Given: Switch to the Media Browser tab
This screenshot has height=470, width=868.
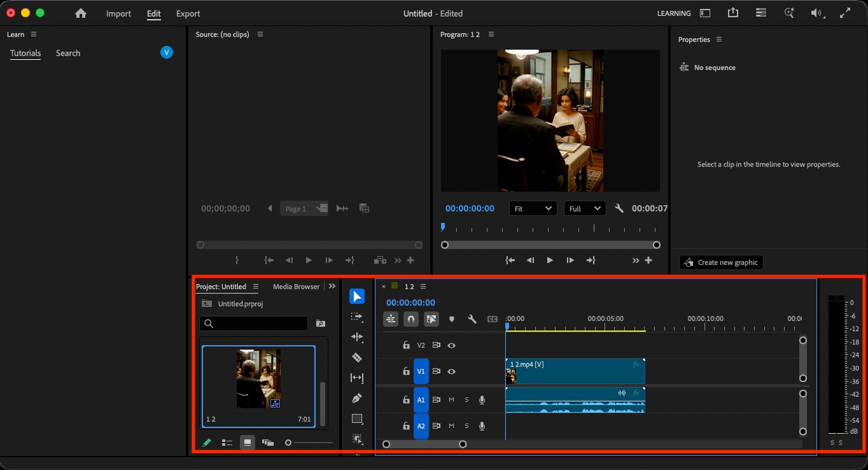Looking at the screenshot, I should tap(297, 287).
